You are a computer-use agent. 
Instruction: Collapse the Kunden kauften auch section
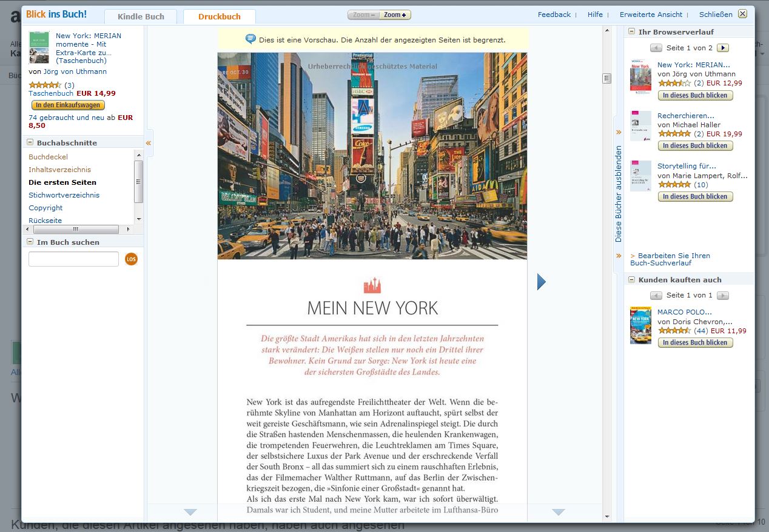click(631, 279)
